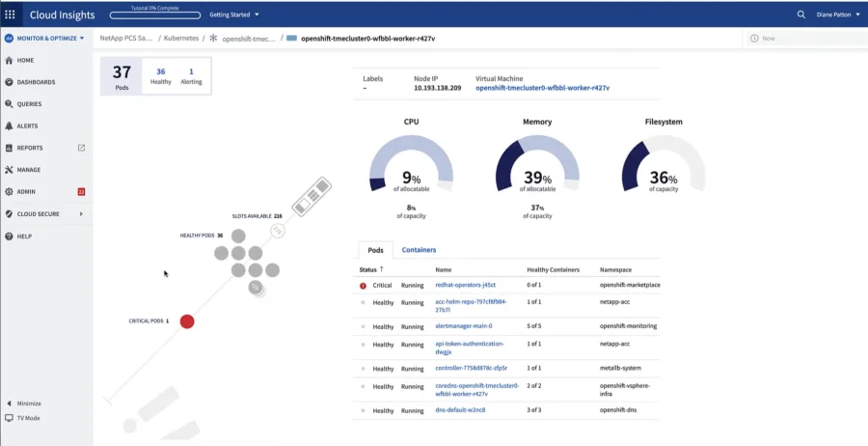The image size is (868, 446).
Task: Click the critical status icon for redhat-operators
Action: pos(364,286)
